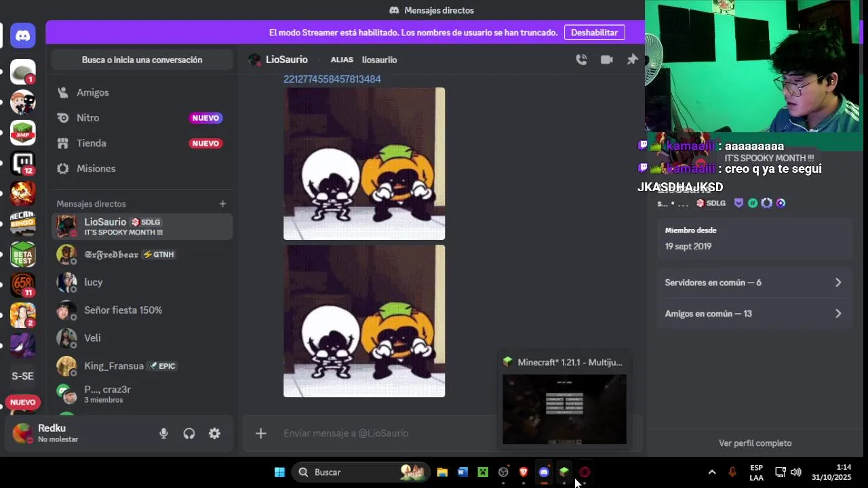Open gray rock server with 1 badge

[x=23, y=72]
